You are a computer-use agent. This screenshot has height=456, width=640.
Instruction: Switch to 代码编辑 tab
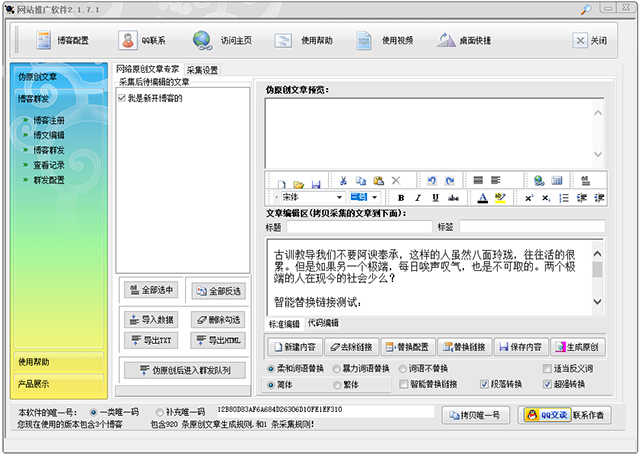click(x=323, y=323)
